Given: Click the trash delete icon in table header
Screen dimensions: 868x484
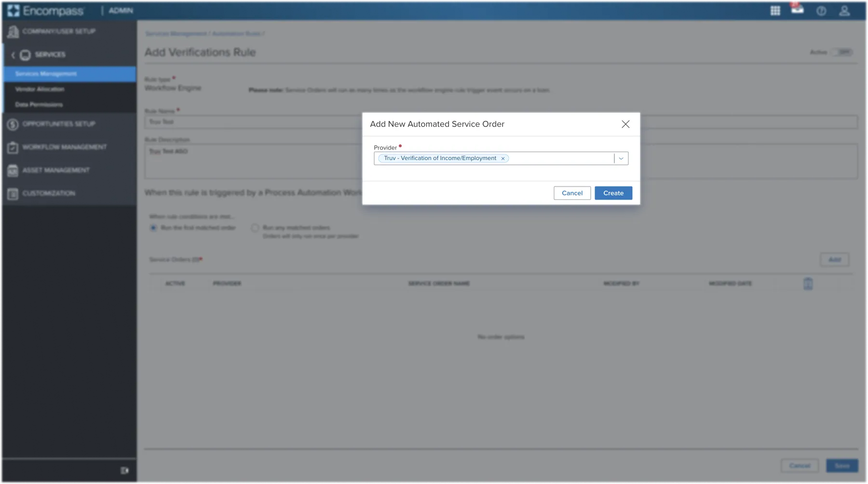Looking at the screenshot, I should 808,283.
